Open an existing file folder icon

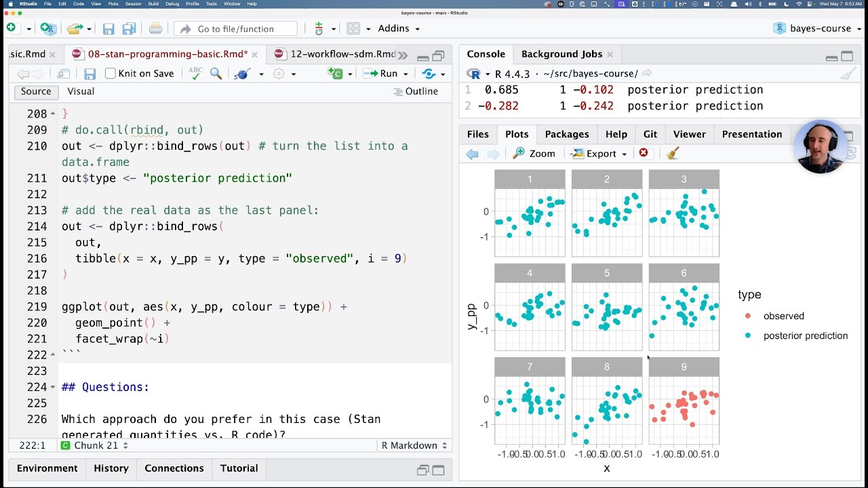74,28
